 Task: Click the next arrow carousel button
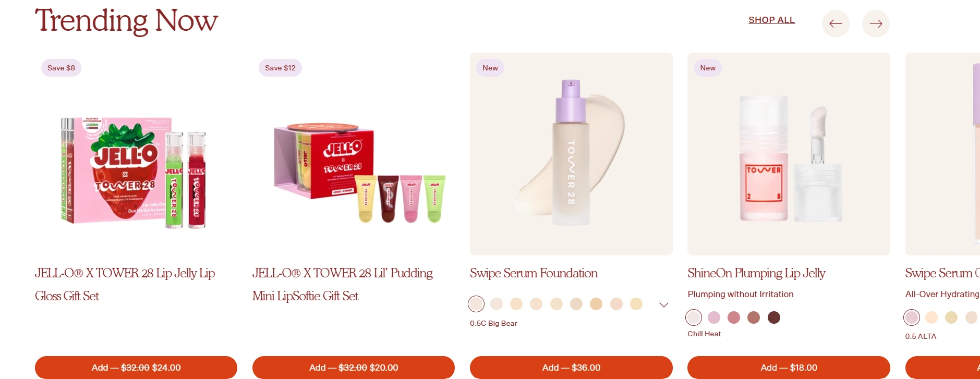(876, 23)
